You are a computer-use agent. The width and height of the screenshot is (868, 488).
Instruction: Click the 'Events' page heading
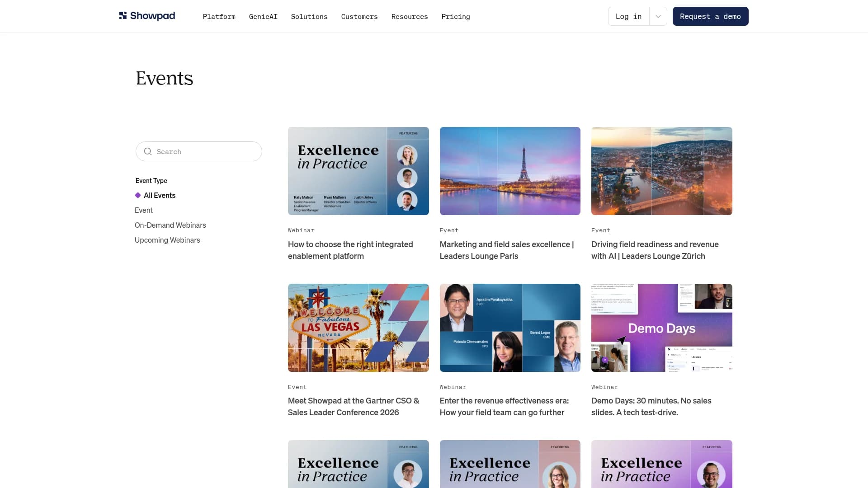coord(165,78)
